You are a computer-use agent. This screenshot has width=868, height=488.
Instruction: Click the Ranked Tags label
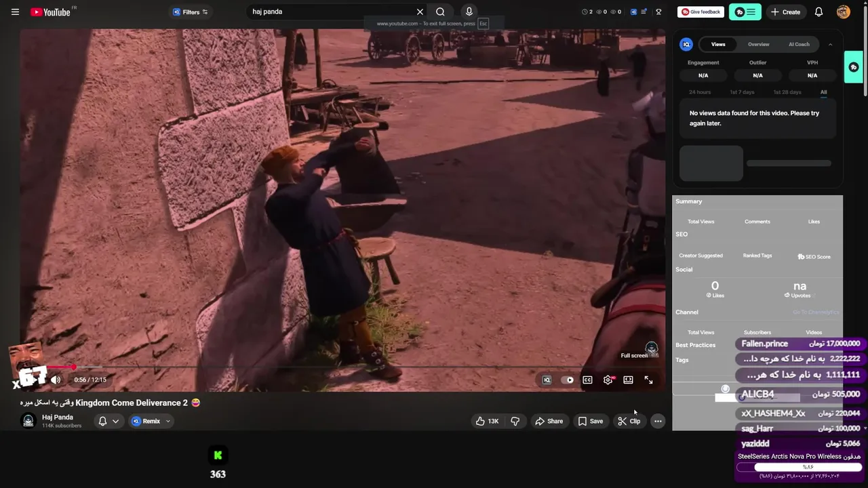pos(757,256)
